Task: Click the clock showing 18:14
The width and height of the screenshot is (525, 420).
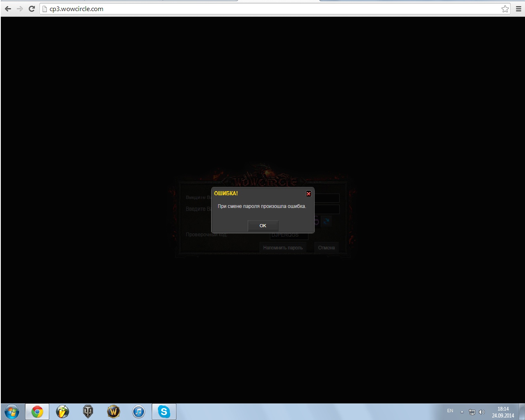Action: [x=503, y=412]
